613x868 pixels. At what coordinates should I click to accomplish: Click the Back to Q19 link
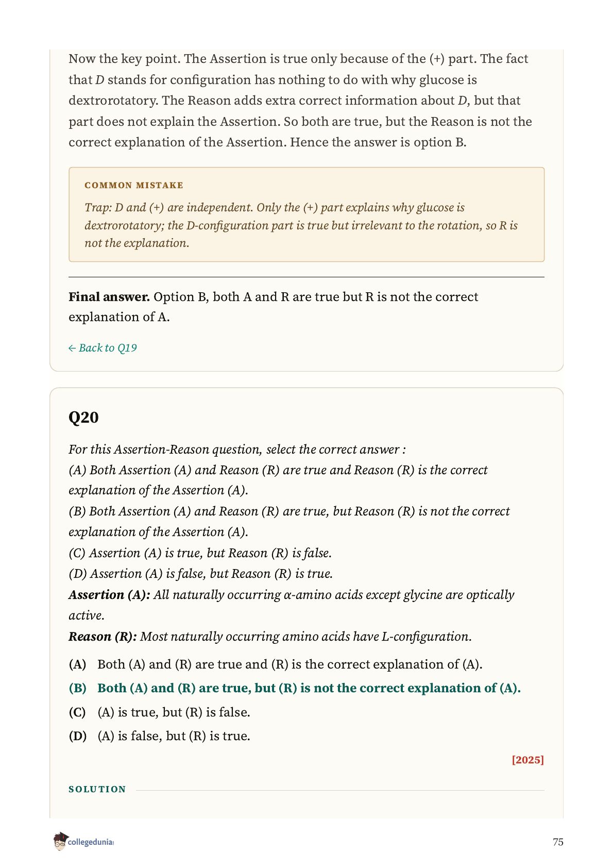(103, 348)
